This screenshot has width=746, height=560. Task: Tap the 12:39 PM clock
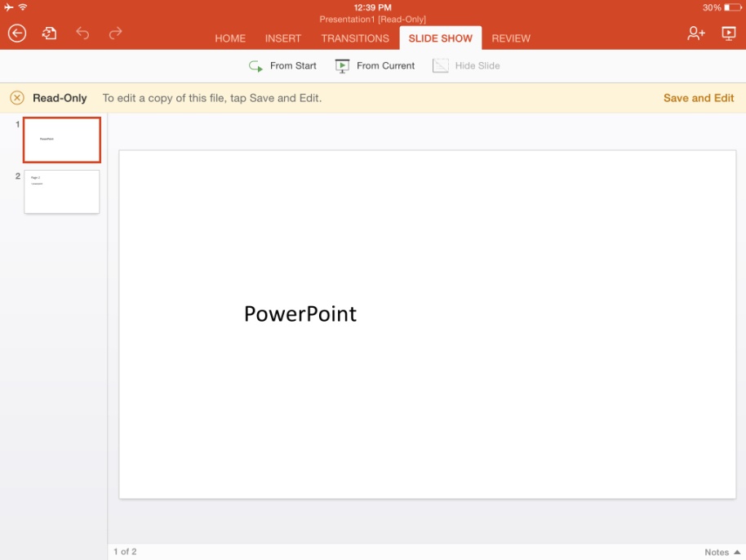[x=372, y=7]
